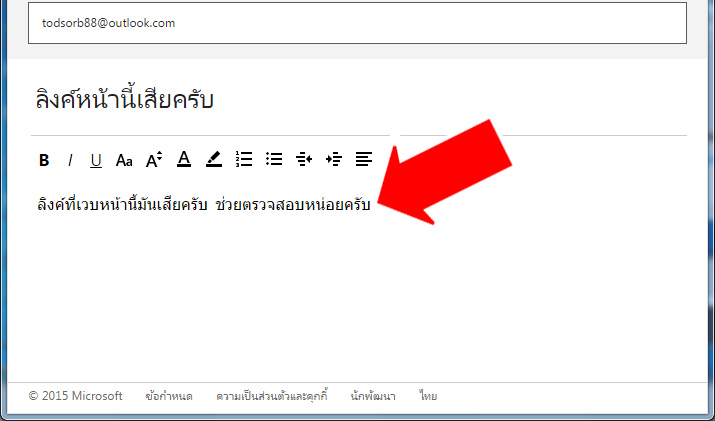Increase the paragraph indent

(334, 159)
